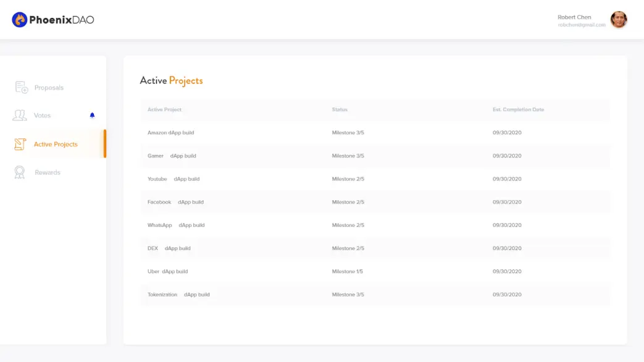Click Milestone 2/5 status for DEX

[x=348, y=248]
